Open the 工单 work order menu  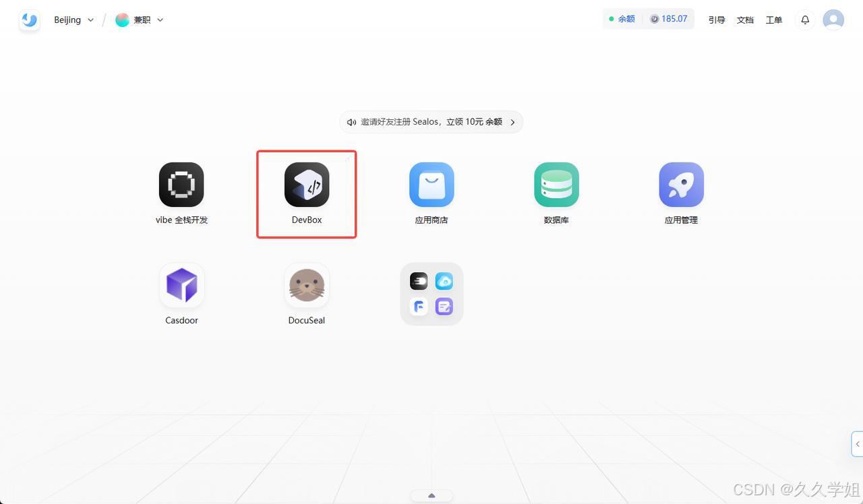click(774, 20)
